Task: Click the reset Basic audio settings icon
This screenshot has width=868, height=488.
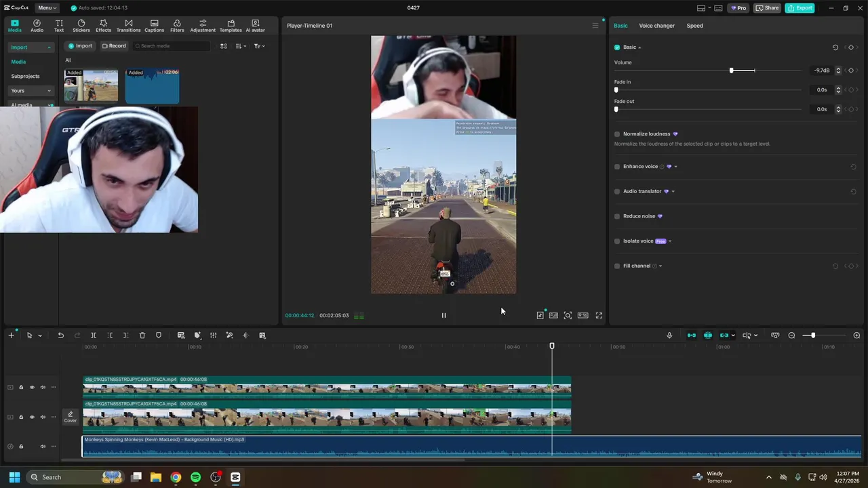Action: point(835,47)
